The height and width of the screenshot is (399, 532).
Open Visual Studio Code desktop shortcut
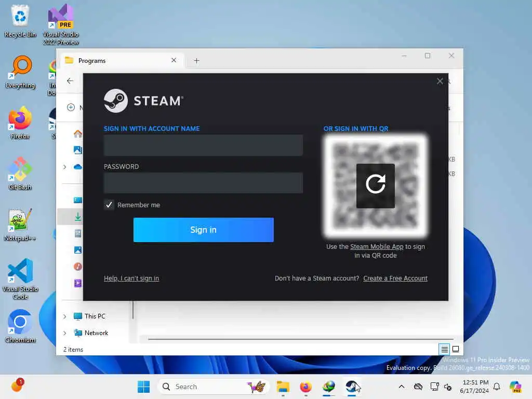point(20,279)
